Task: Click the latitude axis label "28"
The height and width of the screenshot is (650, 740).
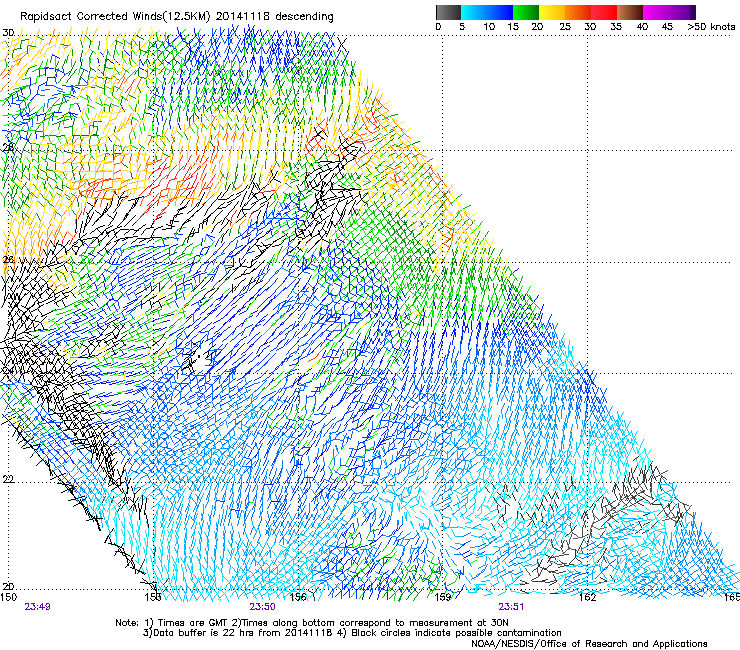Action: point(8,147)
